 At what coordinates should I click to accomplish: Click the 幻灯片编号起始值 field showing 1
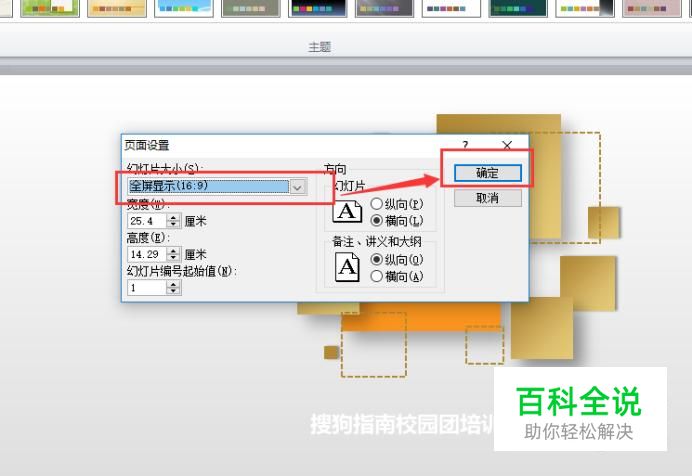[147, 288]
